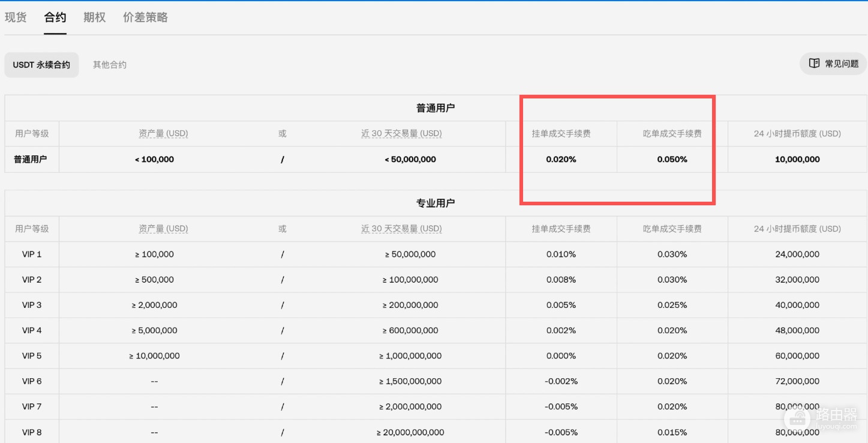Screen dimensions: 868x443
Task: Click the 0.050% taker fee value
Action: click(x=672, y=160)
